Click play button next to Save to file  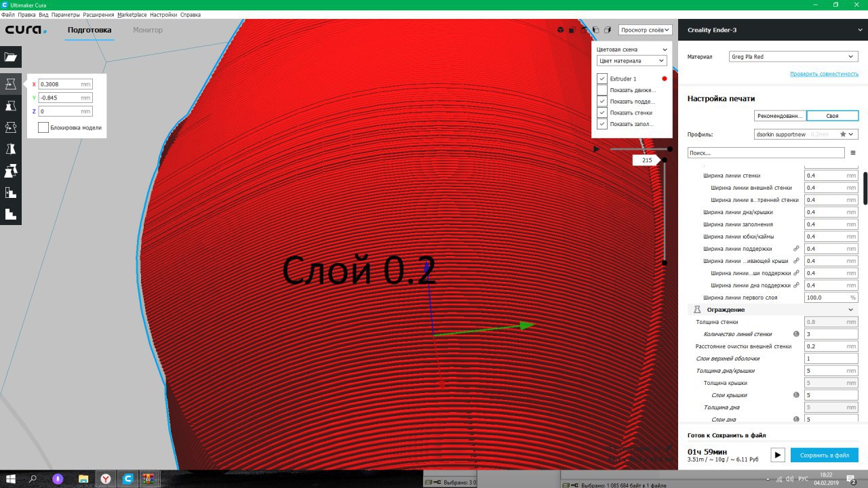pyautogui.click(x=778, y=455)
